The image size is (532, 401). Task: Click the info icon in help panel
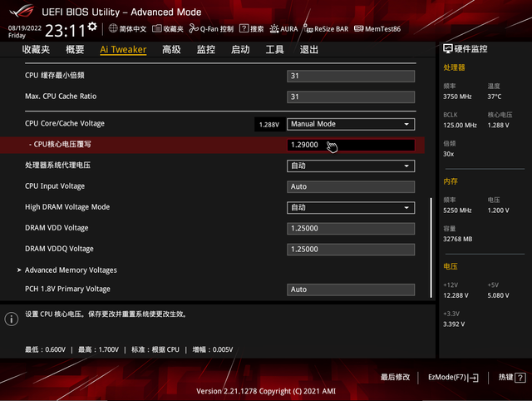pyautogui.click(x=12, y=319)
